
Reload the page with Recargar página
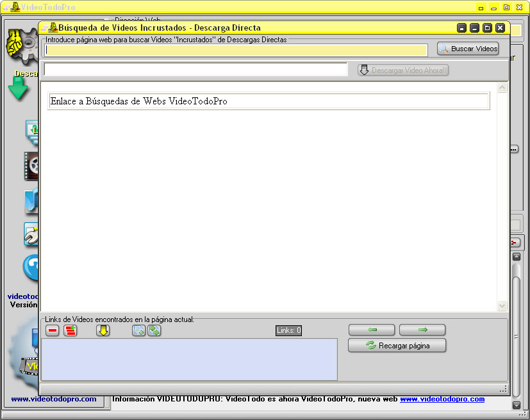397,346
